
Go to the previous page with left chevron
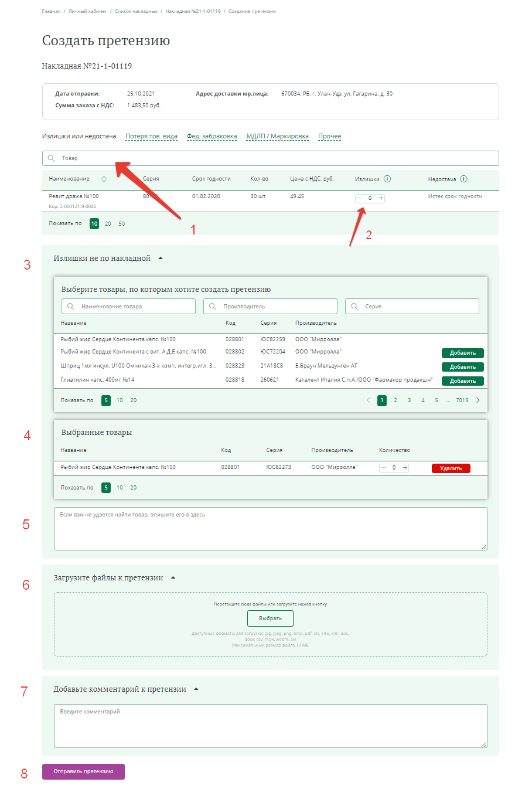(368, 400)
